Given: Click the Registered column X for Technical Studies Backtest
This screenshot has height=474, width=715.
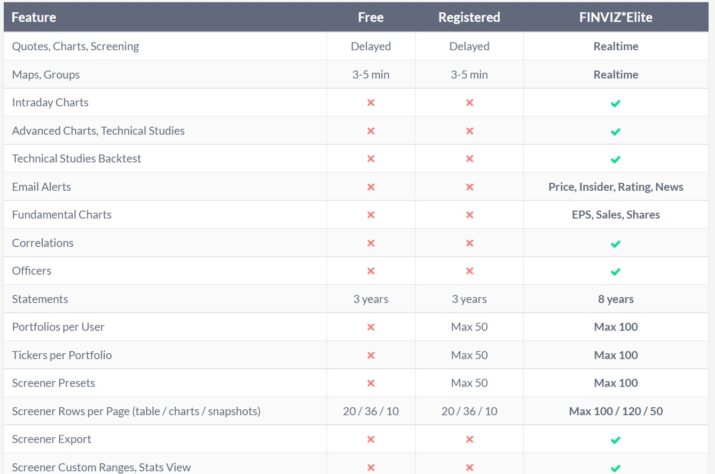Looking at the screenshot, I should [x=469, y=159].
